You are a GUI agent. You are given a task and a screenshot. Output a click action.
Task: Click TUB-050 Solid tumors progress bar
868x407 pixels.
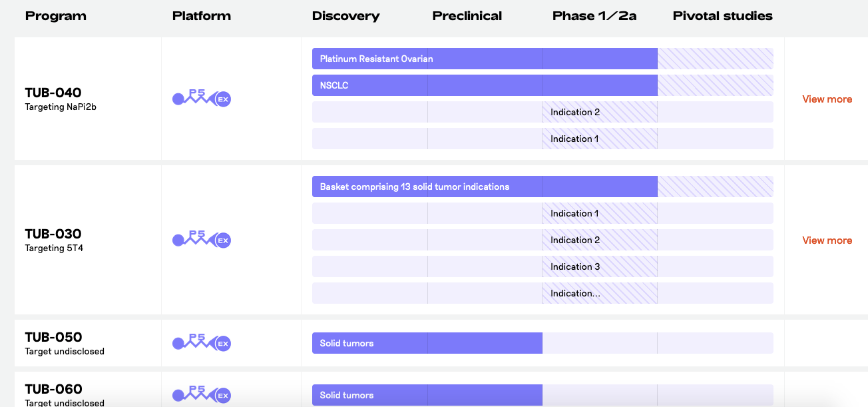click(x=427, y=343)
